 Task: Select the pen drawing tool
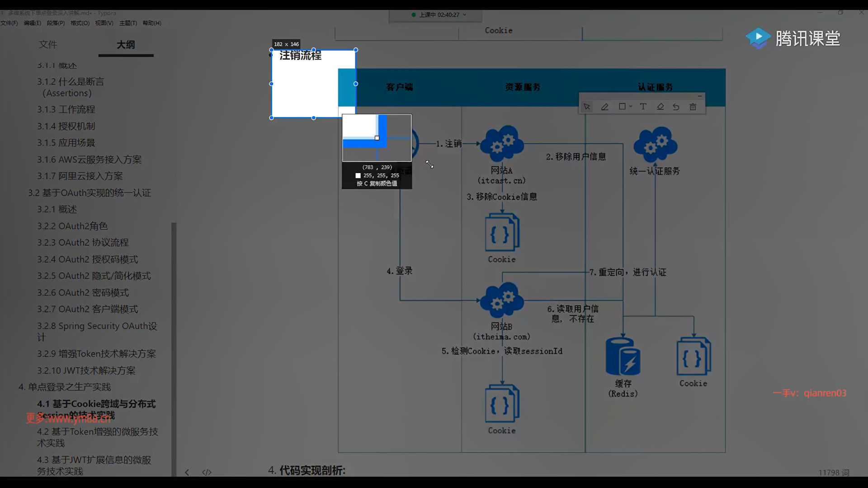point(604,107)
